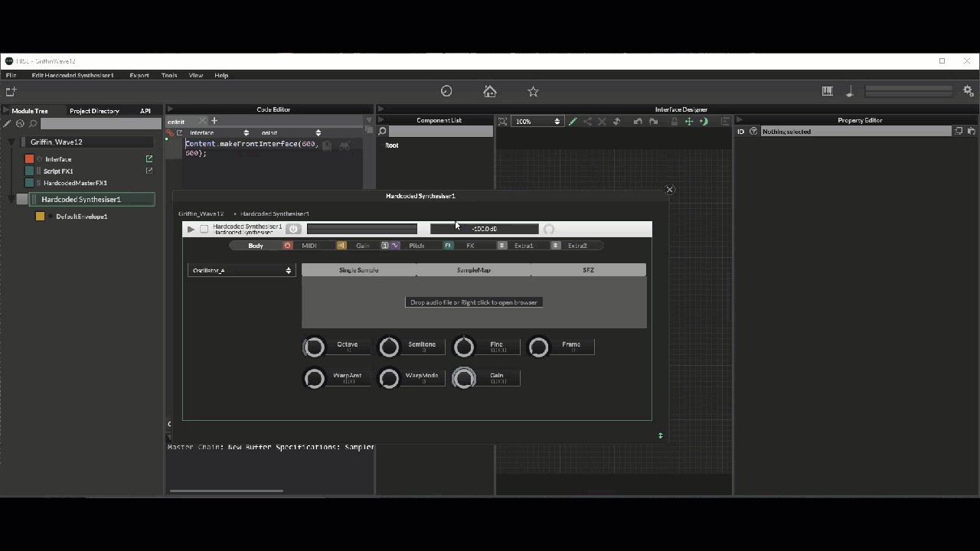Open the Tools menu

[x=169, y=75]
